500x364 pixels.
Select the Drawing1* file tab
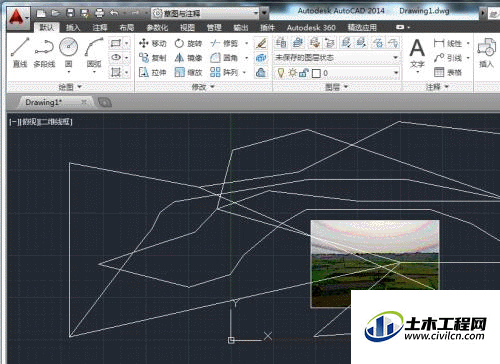point(55,102)
